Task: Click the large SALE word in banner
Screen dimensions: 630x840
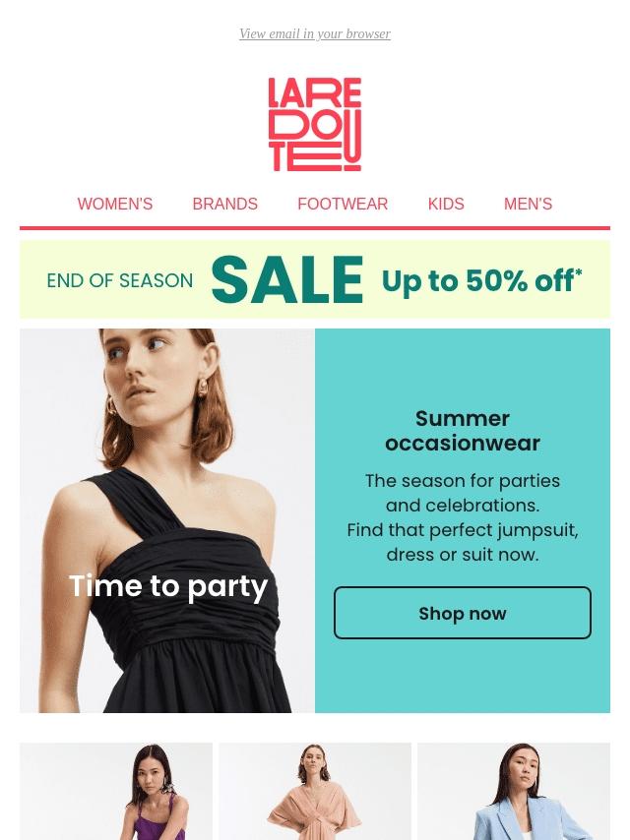Action: click(x=287, y=279)
